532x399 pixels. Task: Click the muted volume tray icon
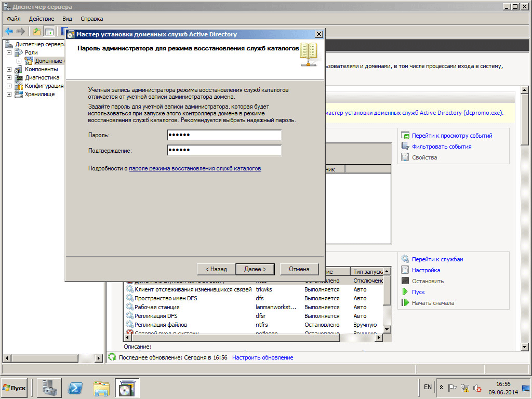476,388
